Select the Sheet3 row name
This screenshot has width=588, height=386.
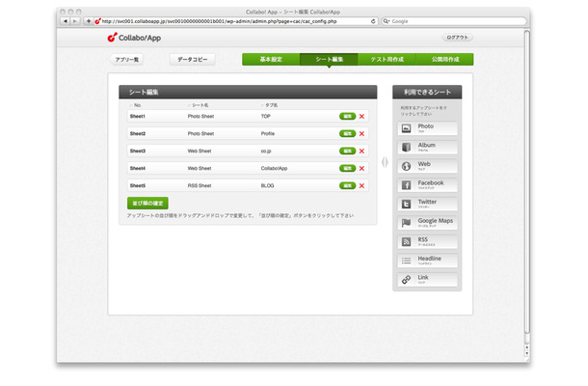coord(138,151)
